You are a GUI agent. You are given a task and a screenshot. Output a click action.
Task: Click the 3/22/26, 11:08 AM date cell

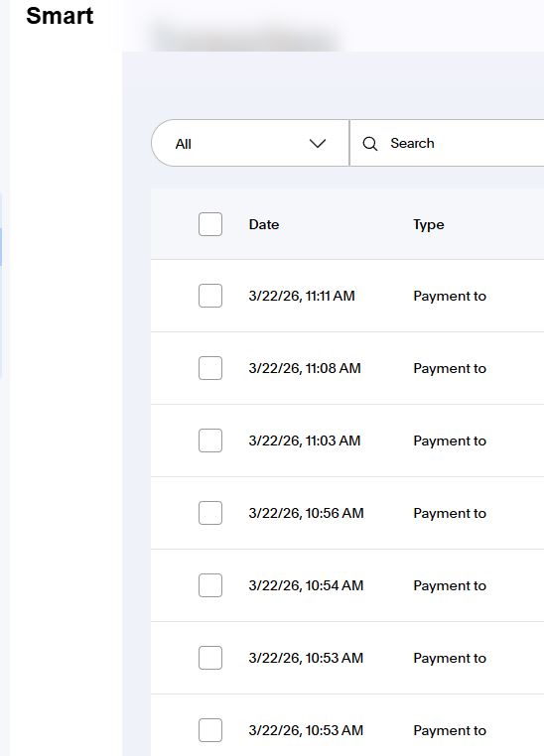coord(305,368)
